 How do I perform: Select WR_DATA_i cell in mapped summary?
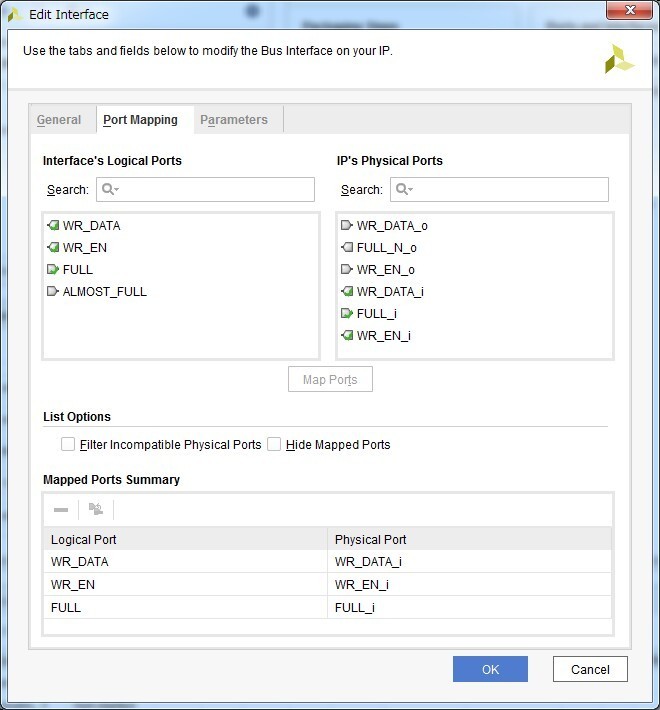point(469,561)
